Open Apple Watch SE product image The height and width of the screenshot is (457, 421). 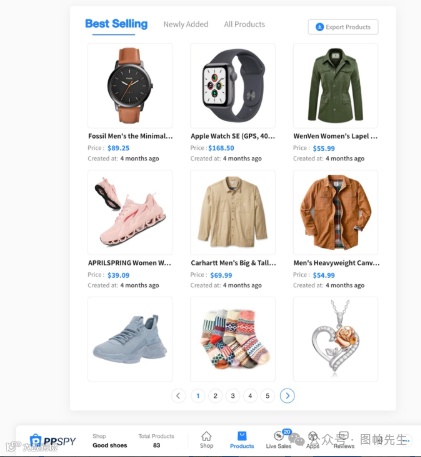click(x=233, y=86)
